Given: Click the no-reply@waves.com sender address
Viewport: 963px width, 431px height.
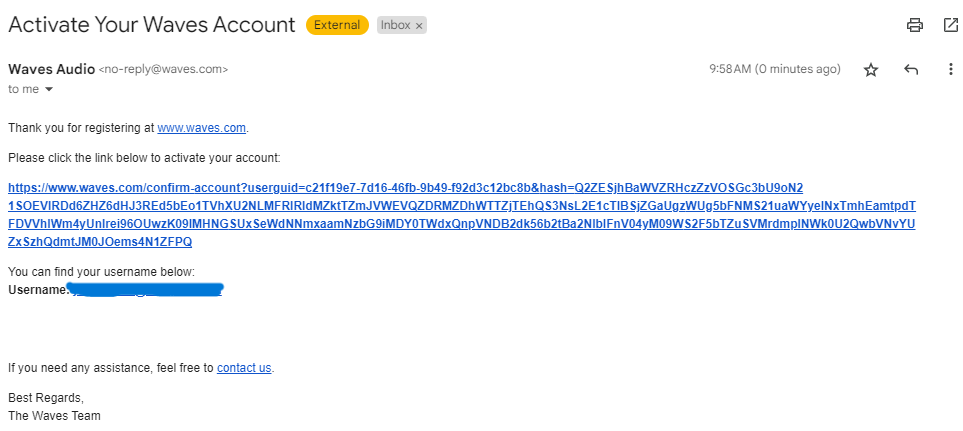Looking at the screenshot, I should point(164,70).
